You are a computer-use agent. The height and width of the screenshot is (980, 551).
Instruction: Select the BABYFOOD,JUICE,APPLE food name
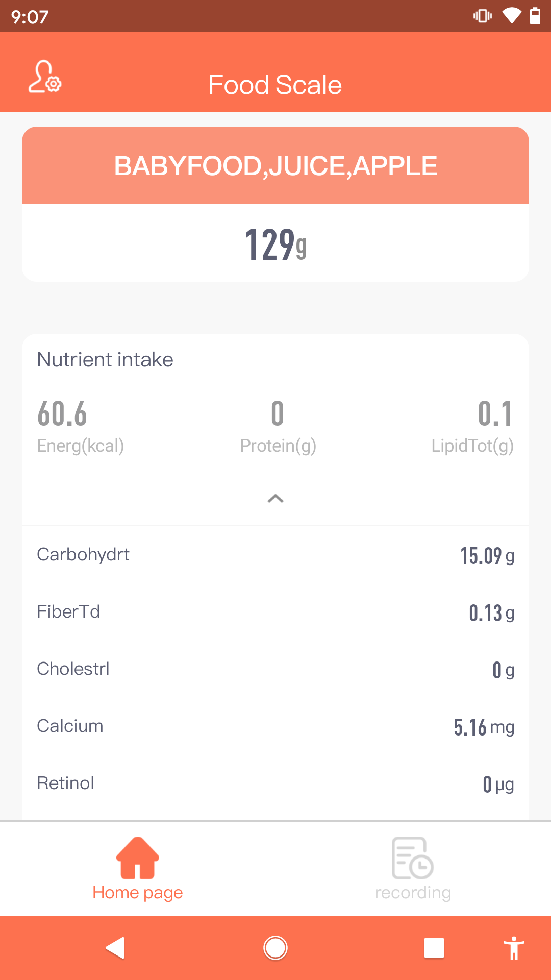click(x=275, y=166)
